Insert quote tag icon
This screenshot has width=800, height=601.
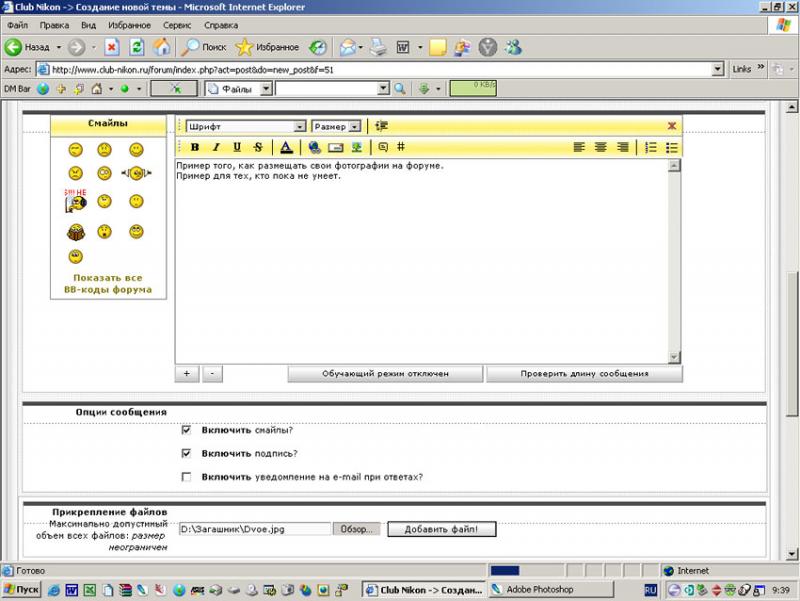point(383,147)
